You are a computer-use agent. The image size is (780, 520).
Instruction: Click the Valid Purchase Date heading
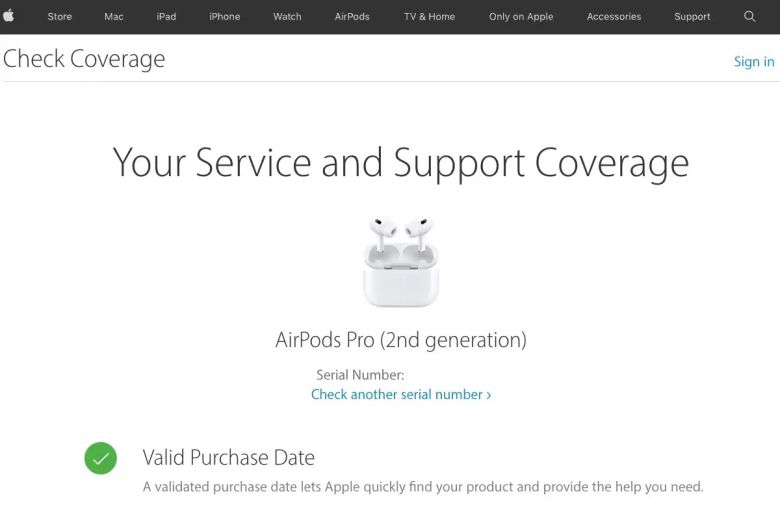[x=229, y=458]
